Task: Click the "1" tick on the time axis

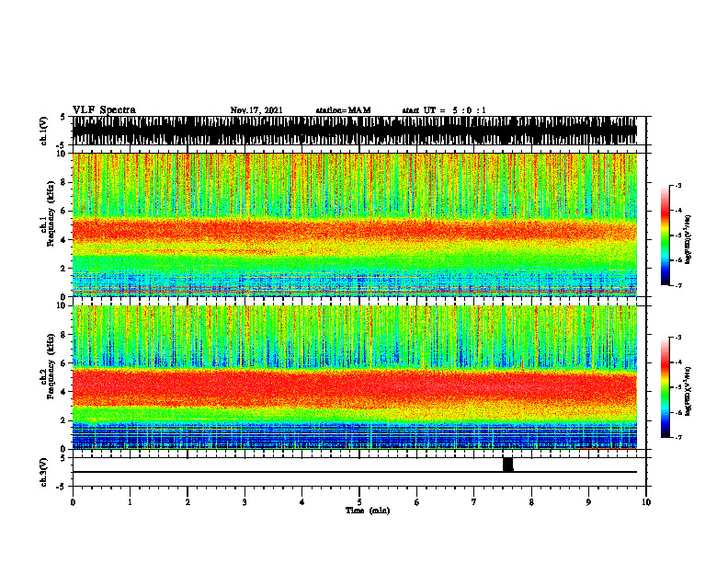Action: (130, 502)
